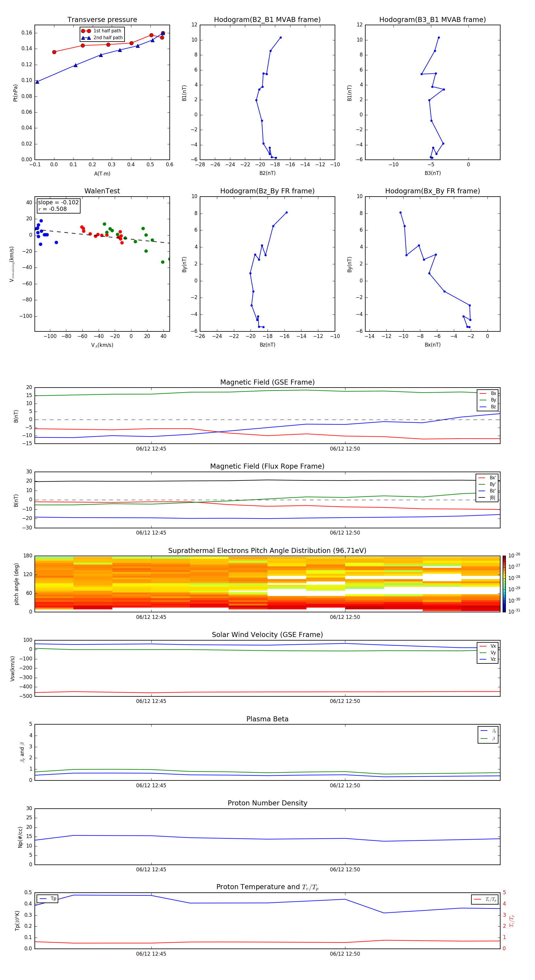Click the Np(#/cc) y-axis label
Viewport: 535px width, 980px height.
click(x=20, y=837)
